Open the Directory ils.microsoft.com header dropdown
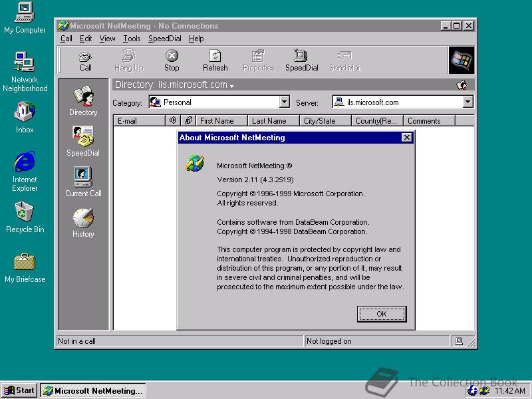The image size is (532, 399). coord(174,85)
